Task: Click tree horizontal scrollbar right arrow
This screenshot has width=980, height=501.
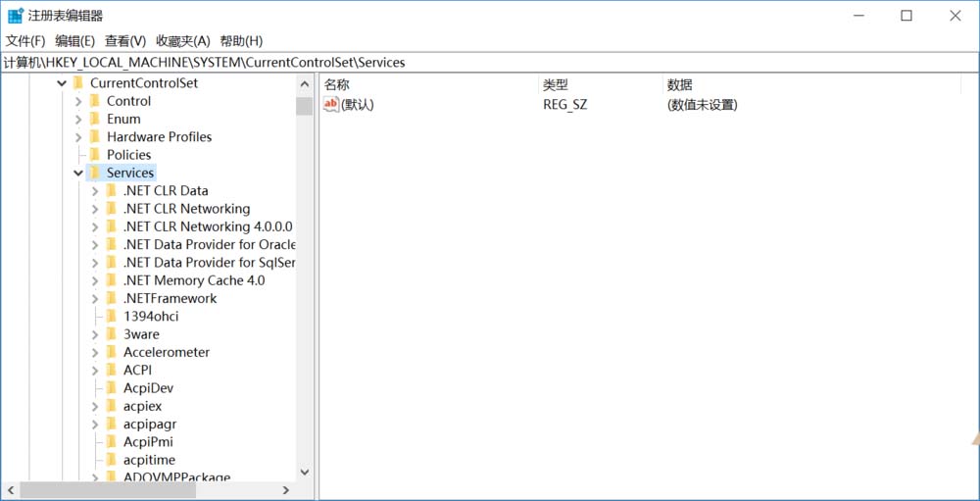Action: tap(285, 490)
